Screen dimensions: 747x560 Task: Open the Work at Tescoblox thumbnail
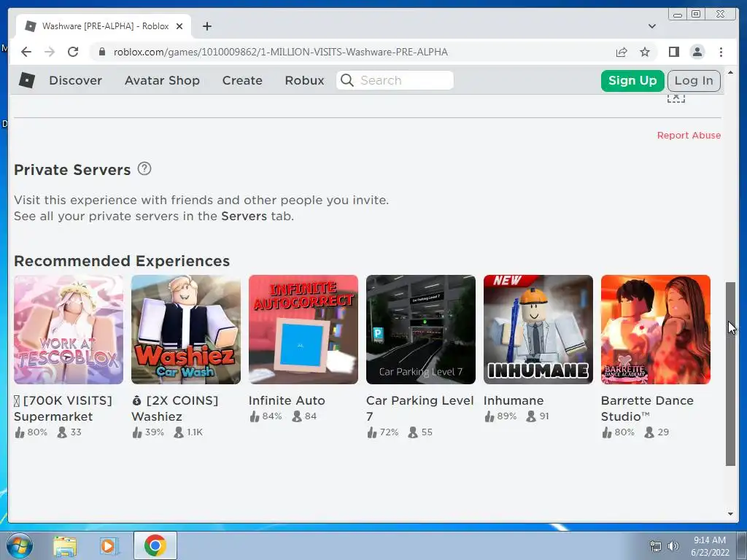tap(69, 330)
